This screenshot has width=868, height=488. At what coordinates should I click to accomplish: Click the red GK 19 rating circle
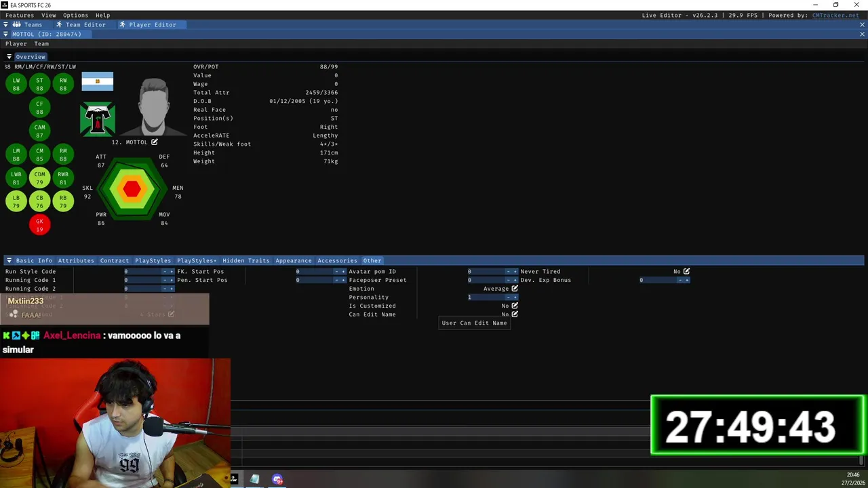[x=39, y=225]
